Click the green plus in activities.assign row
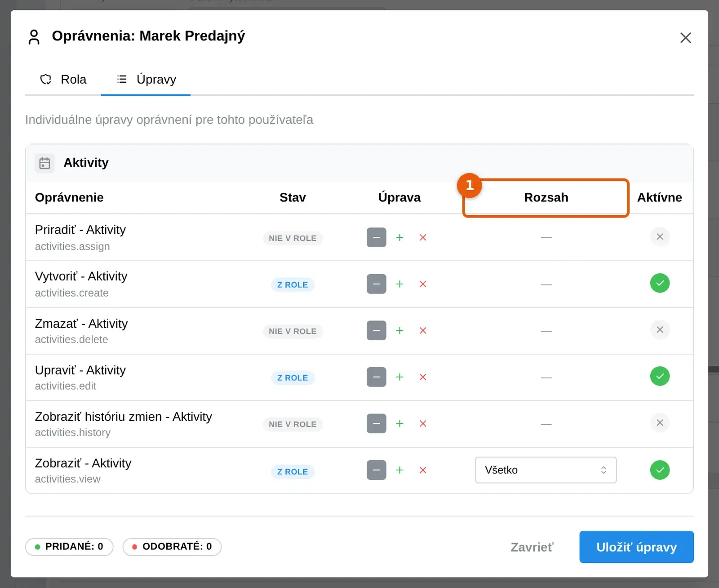The width and height of the screenshot is (719, 588). pos(399,237)
